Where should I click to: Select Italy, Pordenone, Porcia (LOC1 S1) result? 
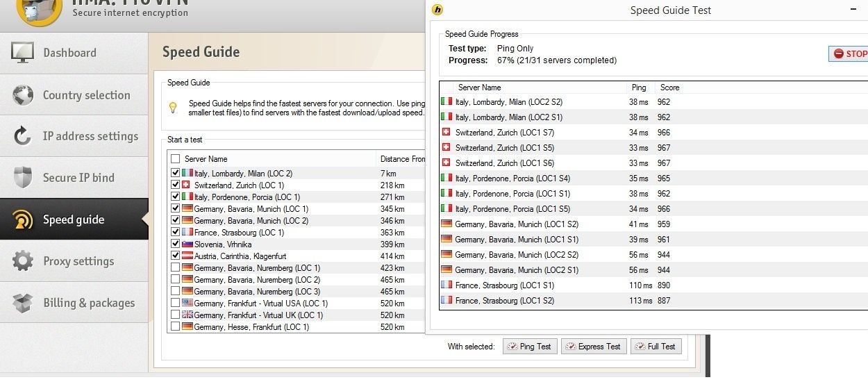(653, 193)
